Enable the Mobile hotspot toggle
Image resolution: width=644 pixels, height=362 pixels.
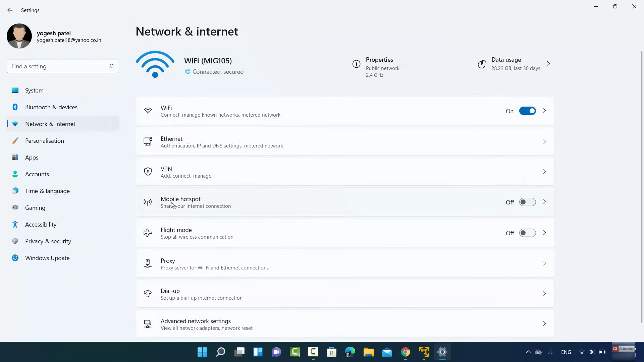click(x=527, y=202)
